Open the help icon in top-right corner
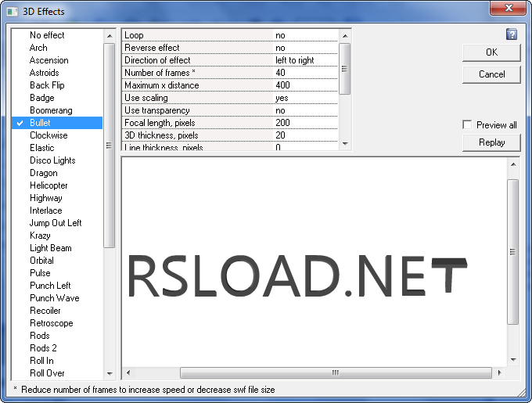The width and height of the screenshot is (532, 403). [512, 34]
